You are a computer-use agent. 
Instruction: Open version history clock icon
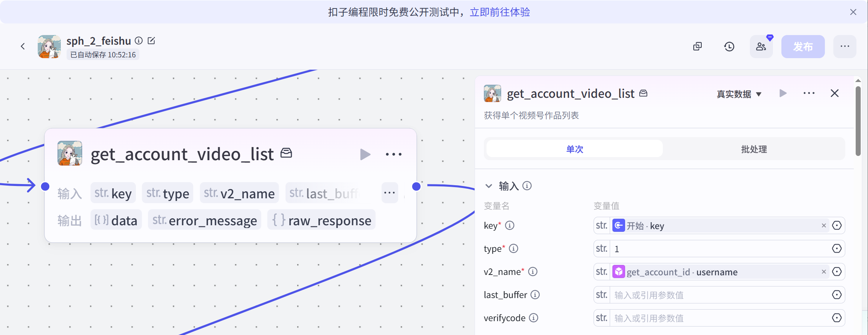pos(729,47)
